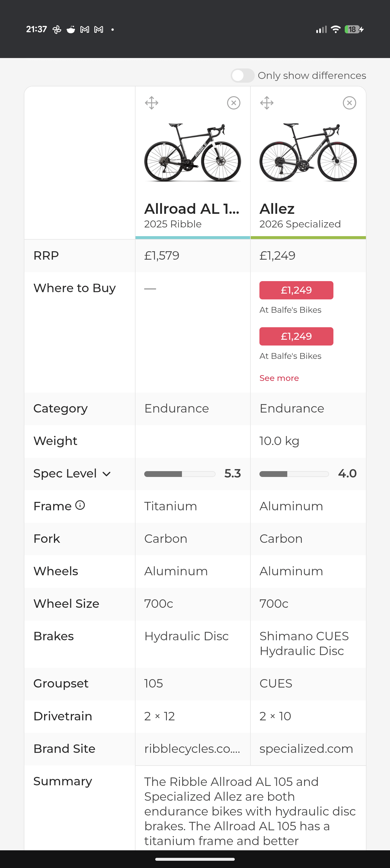Visit the ribblecycles.co brand site link

[x=192, y=749]
